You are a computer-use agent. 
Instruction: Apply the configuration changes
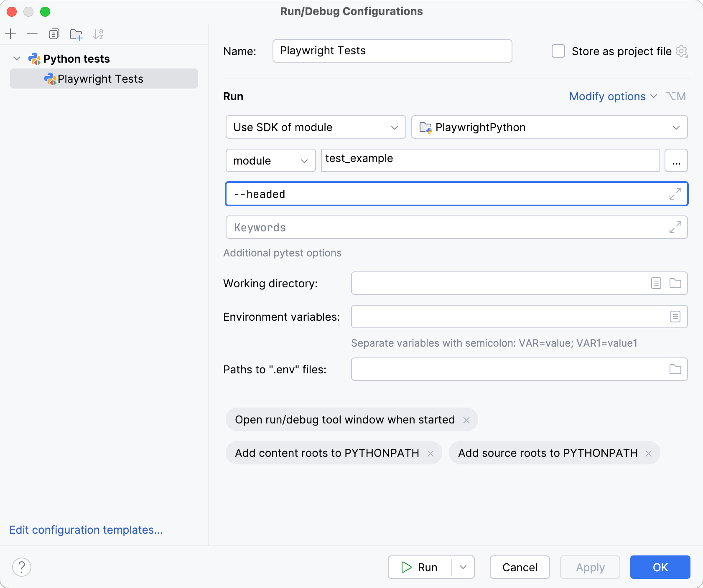point(591,567)
